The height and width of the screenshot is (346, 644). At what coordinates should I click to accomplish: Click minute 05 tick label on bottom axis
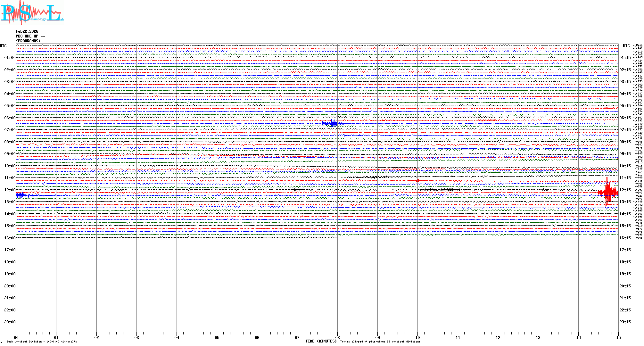(x=217, y=337)
